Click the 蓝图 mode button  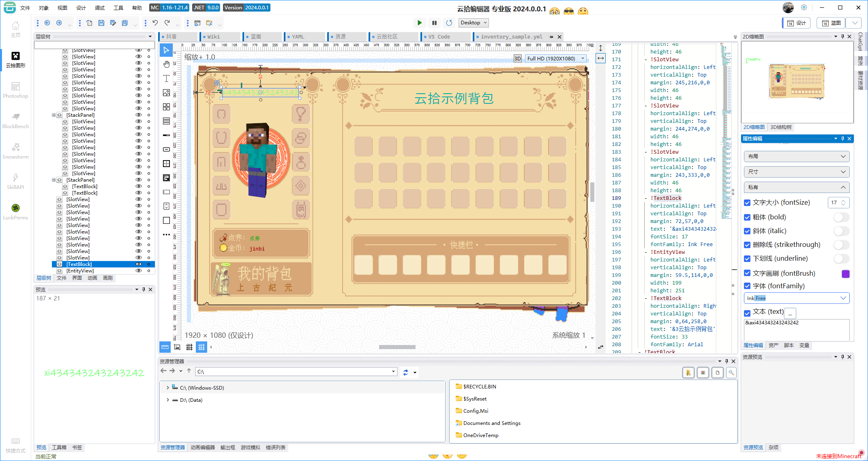[x=831, y=23]
